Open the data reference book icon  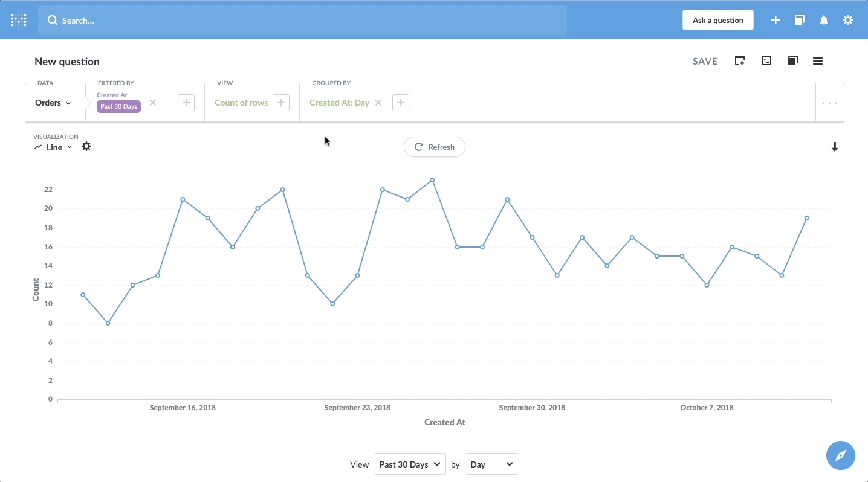point(793,61)
